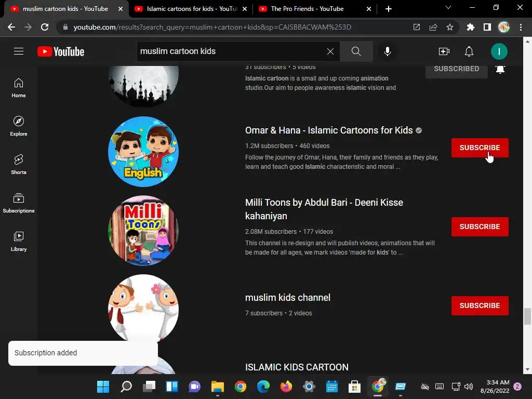Open the taskbar clock showing 3:34 AM
532x399 pixels.
[495, 387]
